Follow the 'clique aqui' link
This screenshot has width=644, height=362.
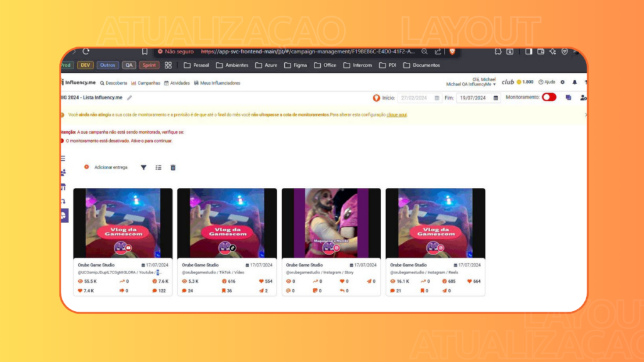click(x=397, y=115)
